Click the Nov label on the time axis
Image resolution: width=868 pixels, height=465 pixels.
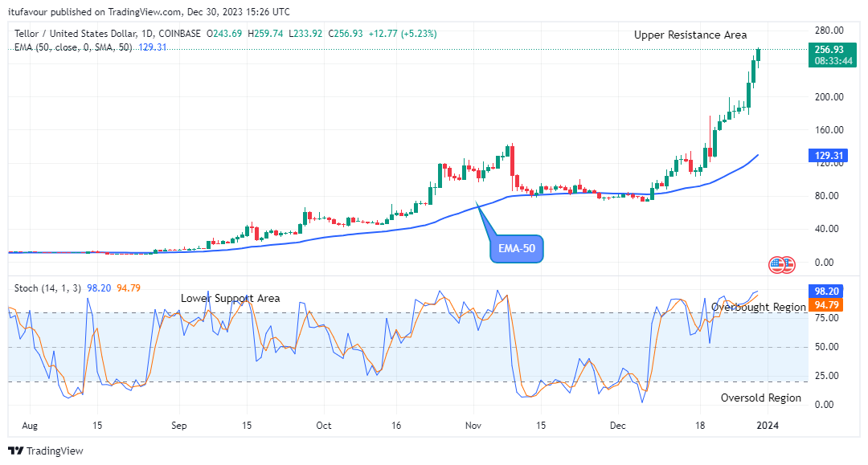pos(473,425)
